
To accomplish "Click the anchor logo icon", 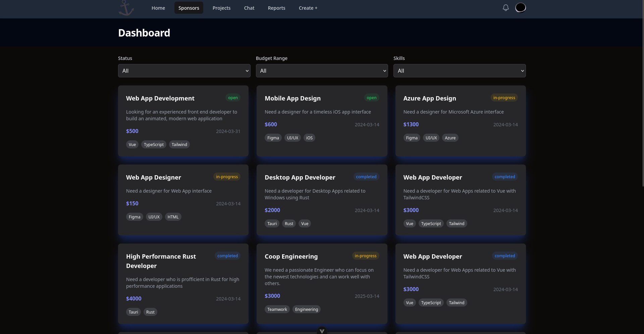I will 126,8.
